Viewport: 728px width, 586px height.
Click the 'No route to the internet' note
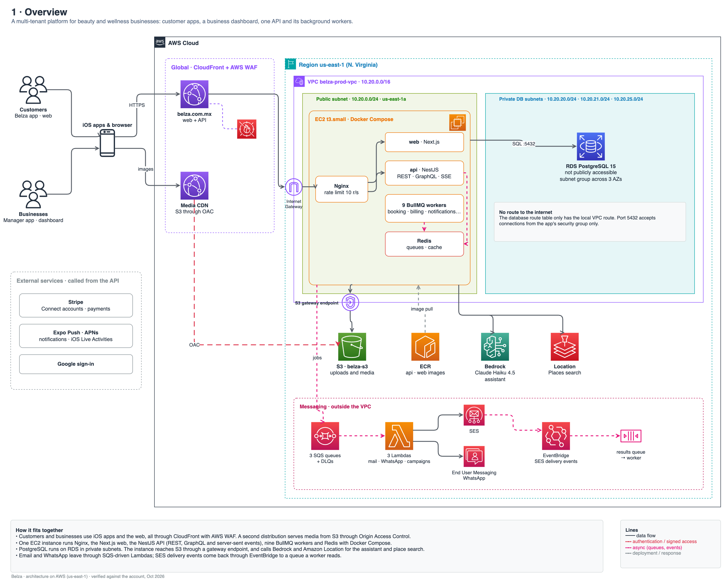tap(590, 222)
